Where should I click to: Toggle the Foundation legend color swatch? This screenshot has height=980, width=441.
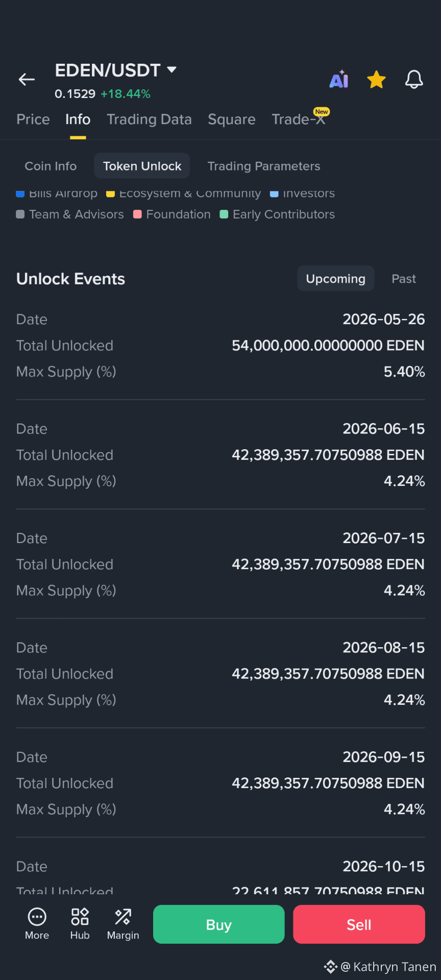click(x=137, y=214)
